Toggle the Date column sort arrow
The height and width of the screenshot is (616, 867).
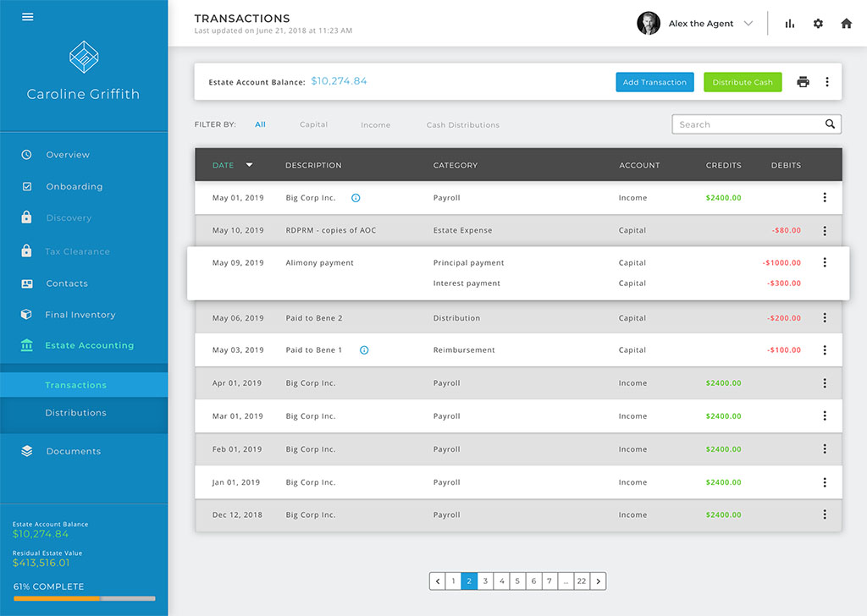[x=249, y=165]
